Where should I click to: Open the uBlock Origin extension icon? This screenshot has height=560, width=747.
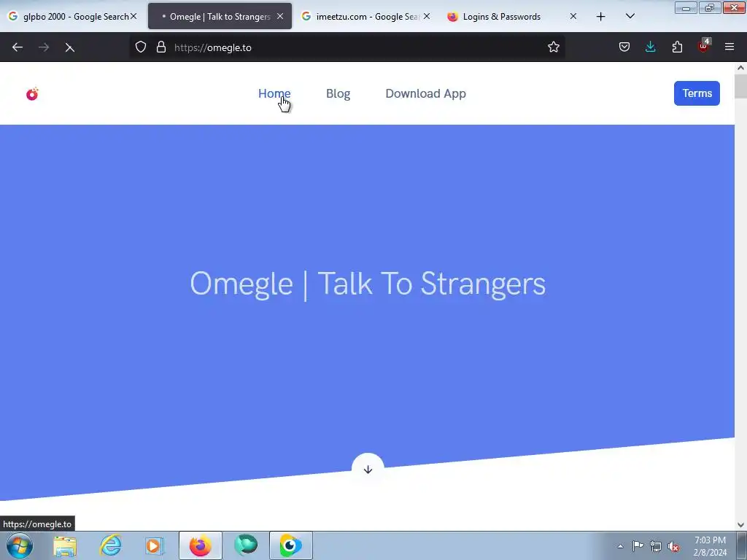[x=704, y=46]
